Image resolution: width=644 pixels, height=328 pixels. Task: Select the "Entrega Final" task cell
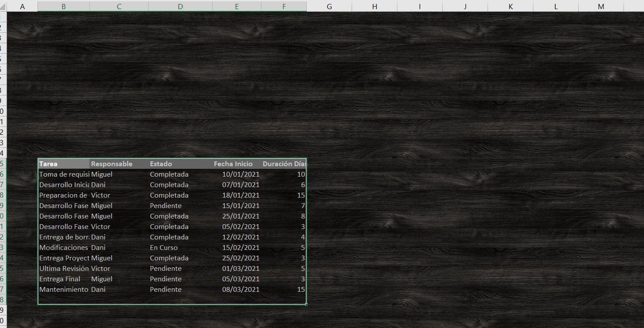point(64,279)
